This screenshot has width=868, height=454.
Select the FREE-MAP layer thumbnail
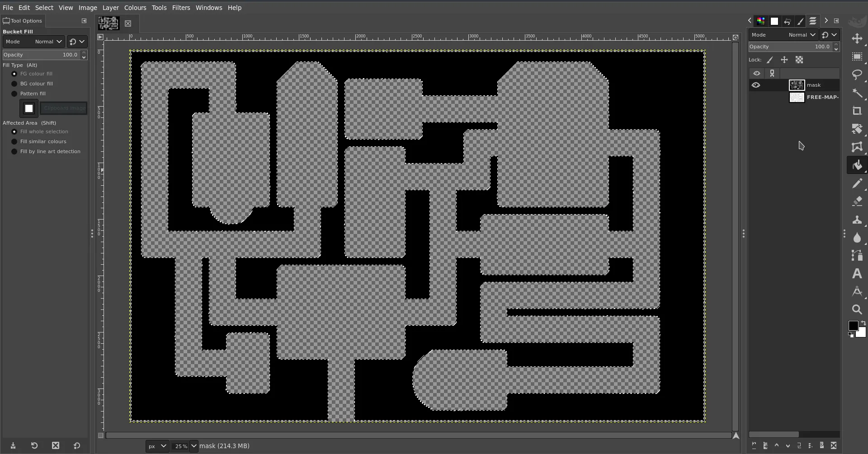(797, 97)
